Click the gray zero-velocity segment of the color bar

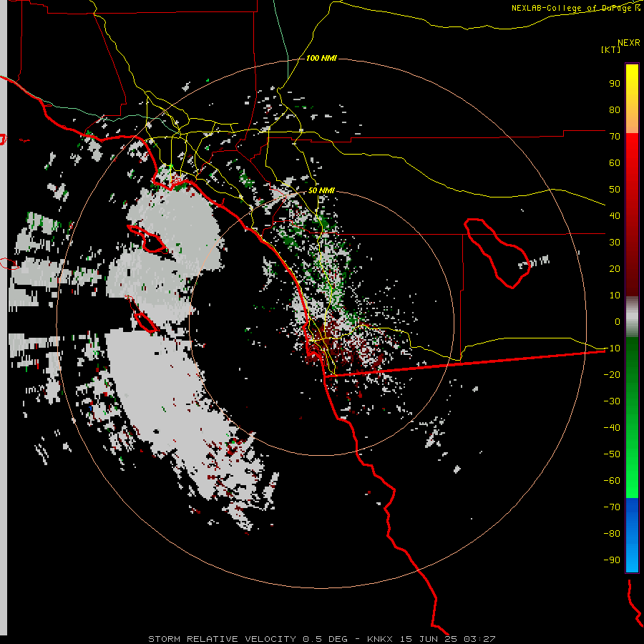(632, 317)
